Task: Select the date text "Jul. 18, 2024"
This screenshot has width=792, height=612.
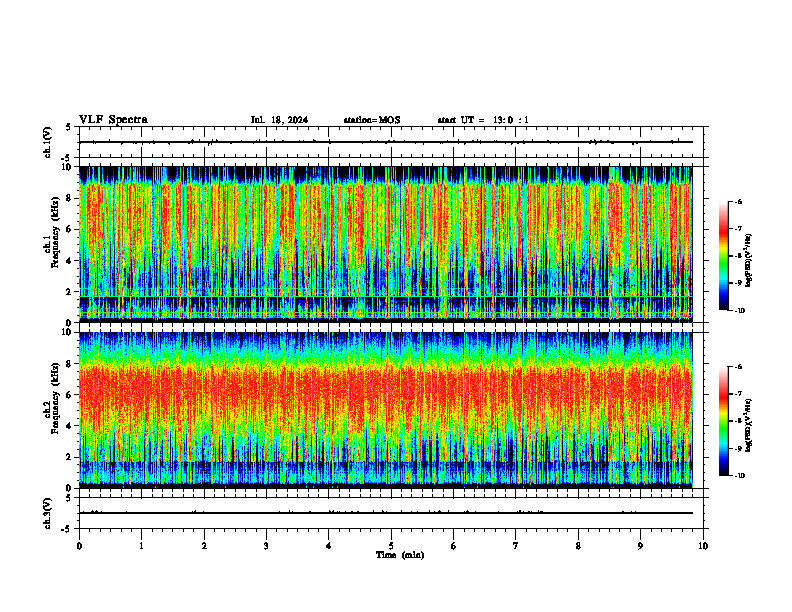Action: pos(279,120)
